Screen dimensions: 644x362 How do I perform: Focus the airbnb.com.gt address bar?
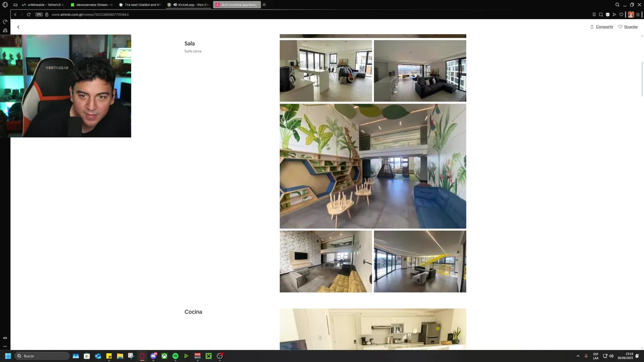point(90,15)
